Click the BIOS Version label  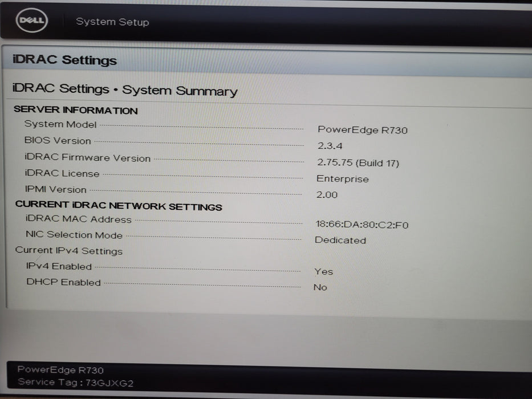[58, 140]
